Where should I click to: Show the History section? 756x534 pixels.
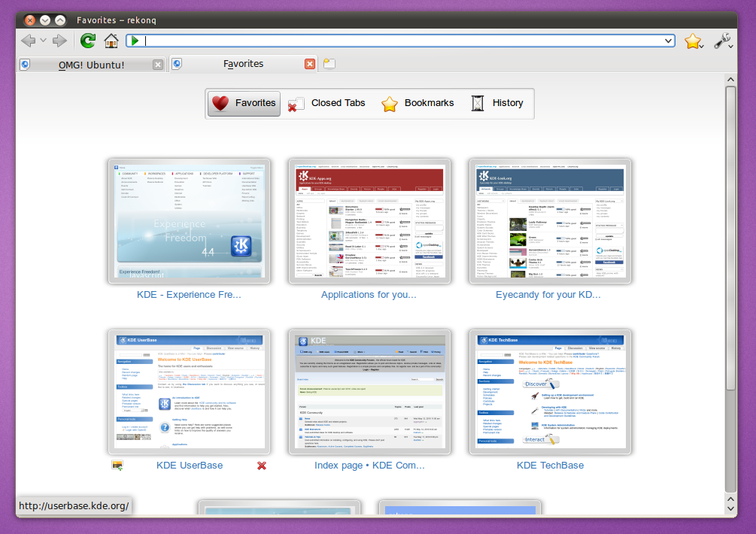497,103
